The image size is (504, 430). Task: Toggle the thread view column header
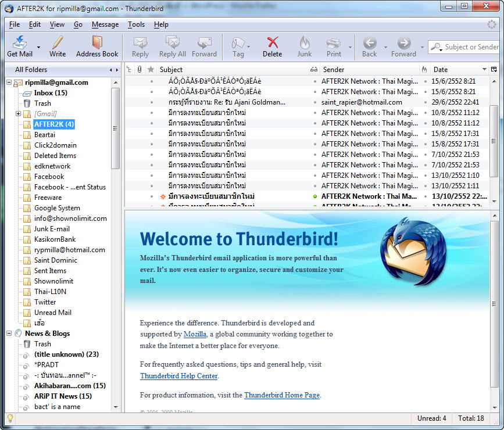click(129, 70)
